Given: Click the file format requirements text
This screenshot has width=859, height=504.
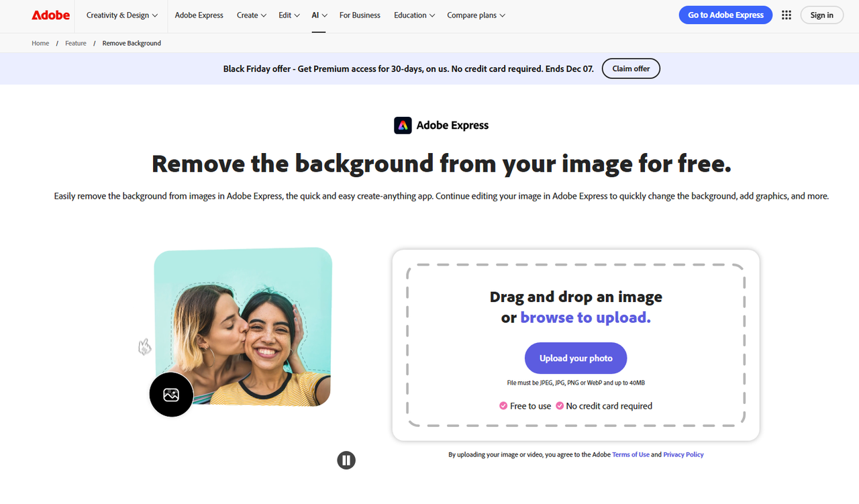Looking at the screenshot, I should (576, 383).
